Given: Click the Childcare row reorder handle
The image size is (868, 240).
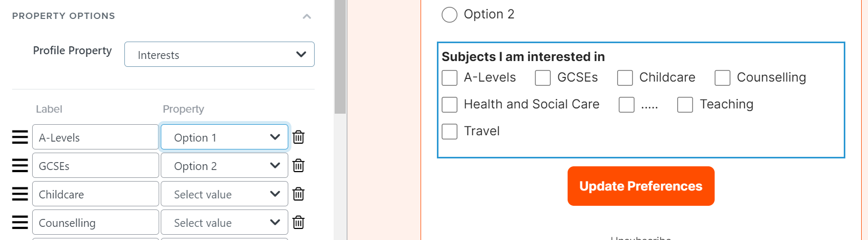Looking at the screenshot, I should point(20,194).
